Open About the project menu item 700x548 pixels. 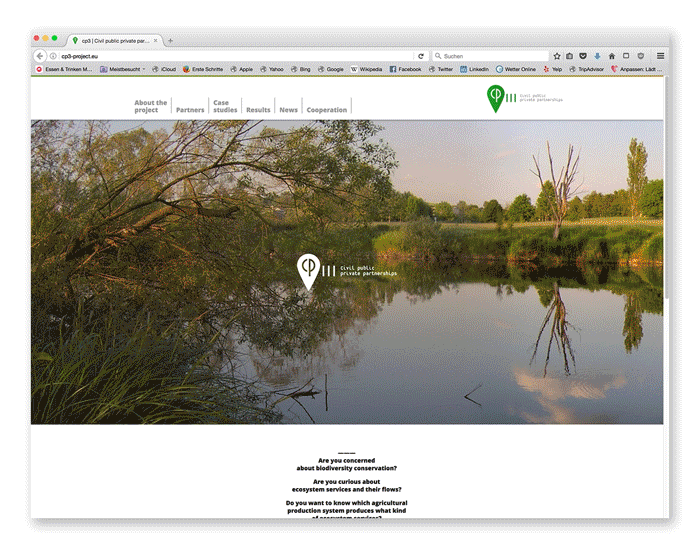click(x=150, y=106)
